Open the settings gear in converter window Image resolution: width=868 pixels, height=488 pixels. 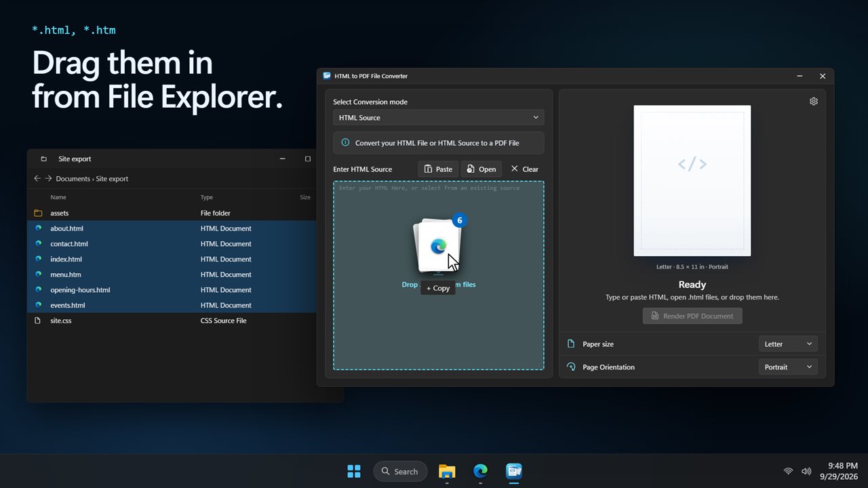coord(814,102)
